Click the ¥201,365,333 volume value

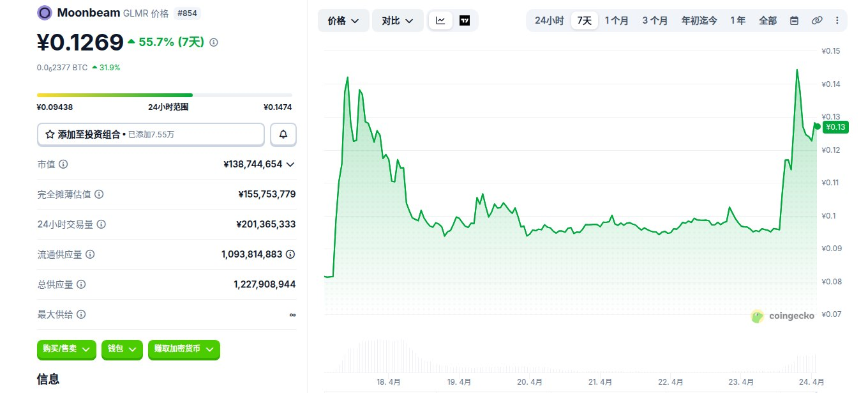(x=266, y=224)
